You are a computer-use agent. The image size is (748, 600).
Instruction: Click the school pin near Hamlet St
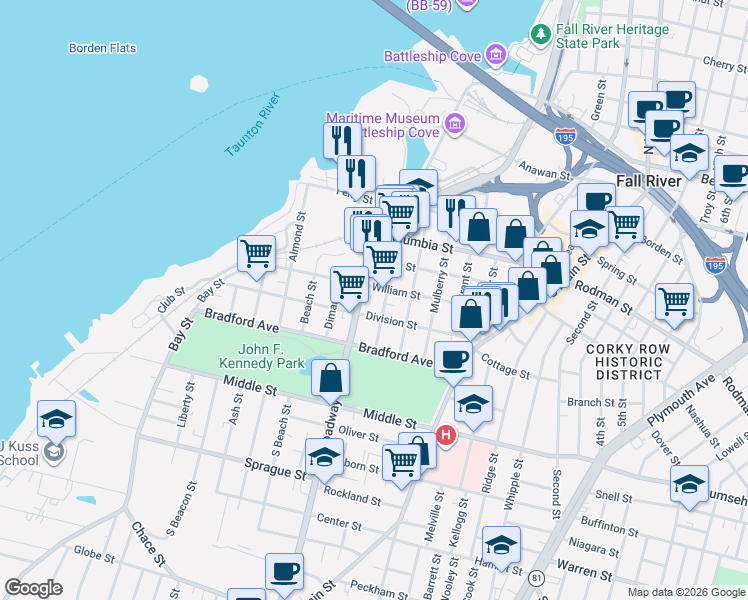coord(501,546)
